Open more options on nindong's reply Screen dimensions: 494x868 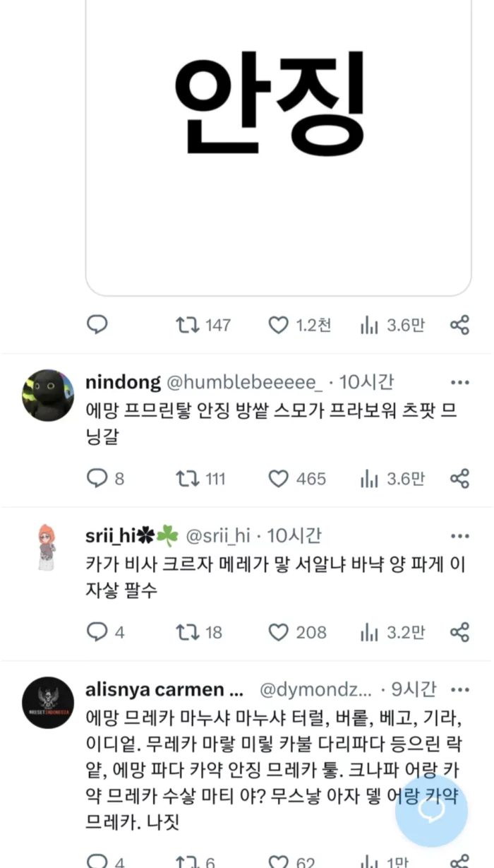[x=459, y=382]
